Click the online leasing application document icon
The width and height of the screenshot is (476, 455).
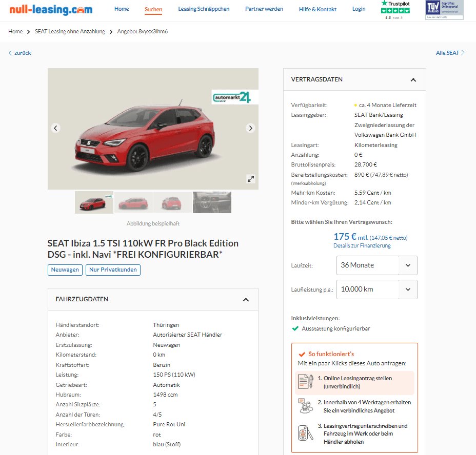point(305,382)
